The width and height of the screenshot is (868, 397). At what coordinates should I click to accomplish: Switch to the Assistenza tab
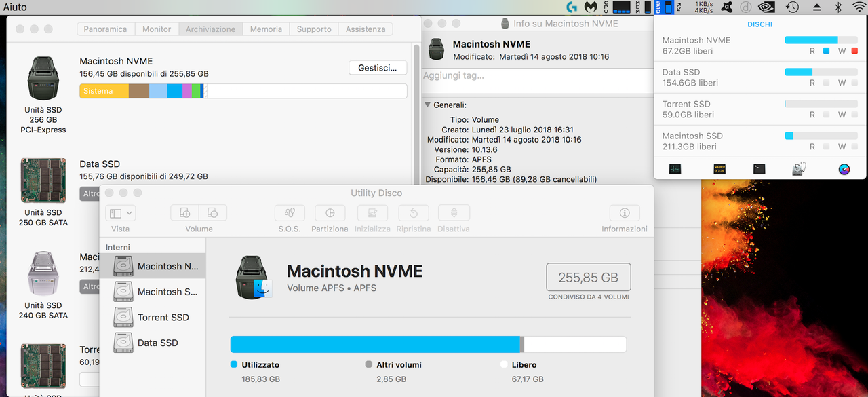(366, 29)
